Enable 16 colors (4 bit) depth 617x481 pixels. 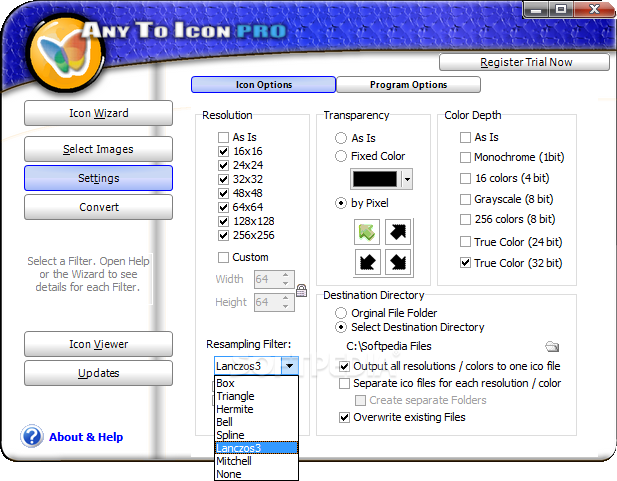(466, 178)
